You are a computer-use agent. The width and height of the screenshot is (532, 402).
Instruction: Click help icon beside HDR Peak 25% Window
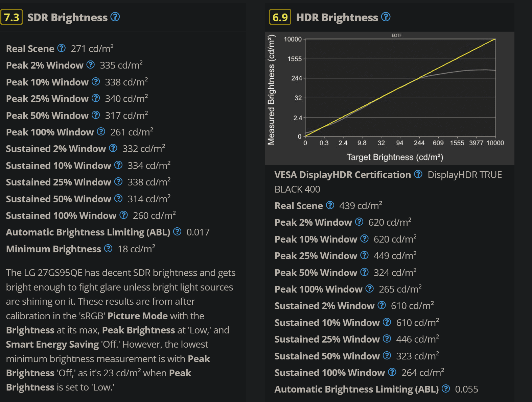point(364,255)
